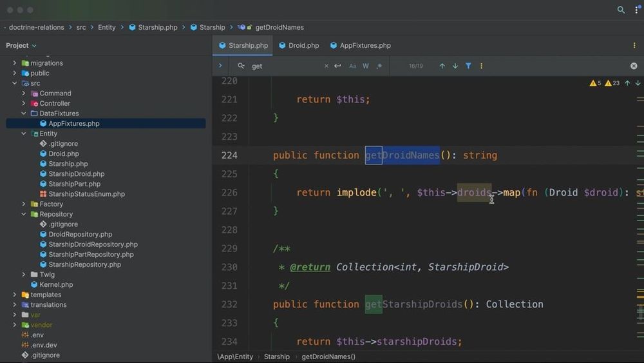Click getDroidNames in the top navigation breadcrumb
This screenshot has width=644, height=363.
point(279,27)
